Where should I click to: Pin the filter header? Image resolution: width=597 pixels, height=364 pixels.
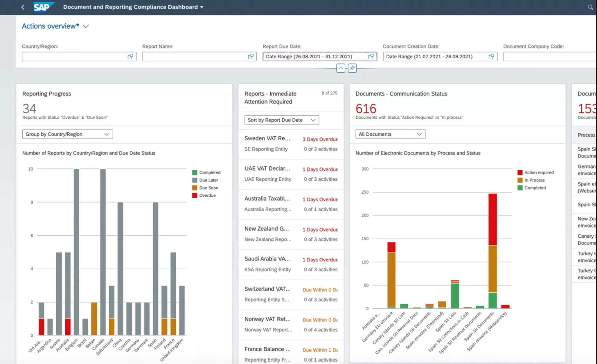pos(352,68)
